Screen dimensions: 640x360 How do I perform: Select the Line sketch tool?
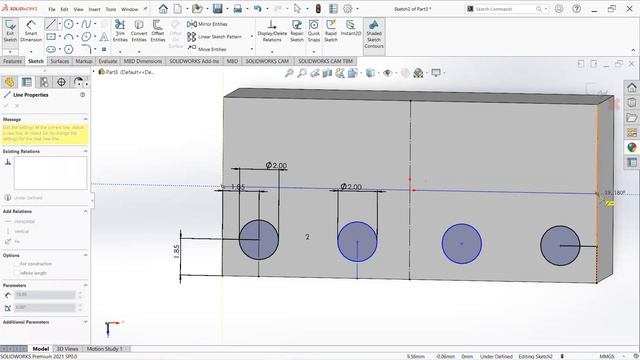[x=51, y=24]
